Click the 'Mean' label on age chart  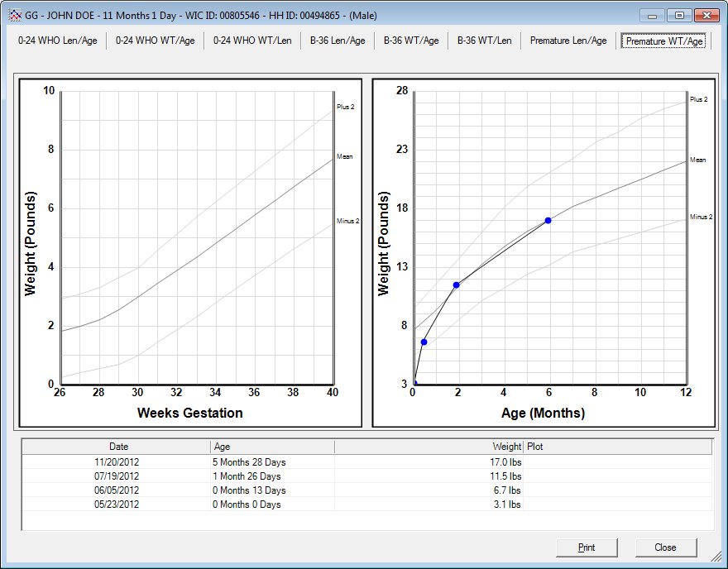pos(698,160)
